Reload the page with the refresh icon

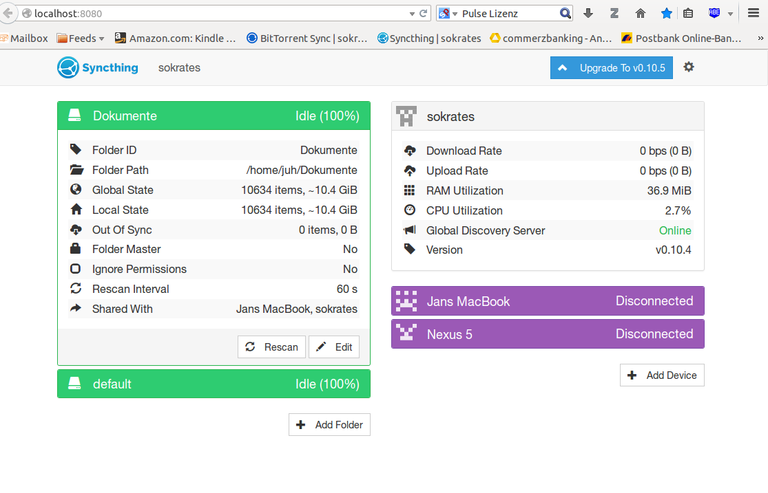[423, 14]
